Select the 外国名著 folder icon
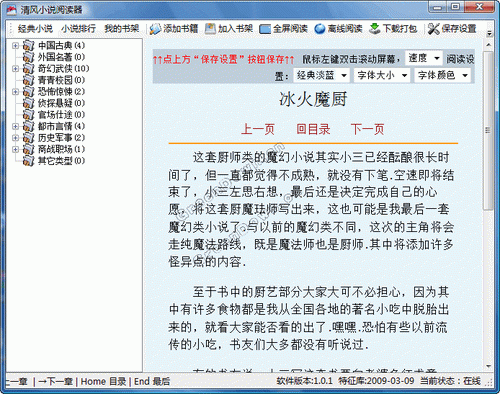Image resolution: width=500 pixels, height=394 pixels. click(29, 57)
